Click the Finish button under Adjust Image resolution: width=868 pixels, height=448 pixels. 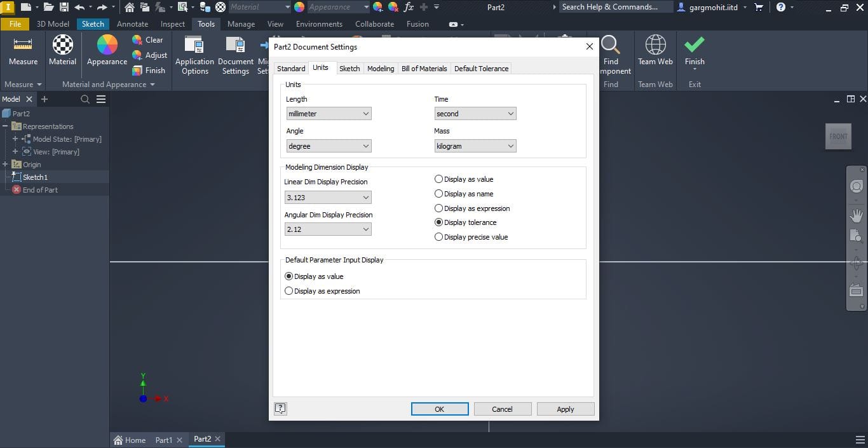[x=149, y=70]
